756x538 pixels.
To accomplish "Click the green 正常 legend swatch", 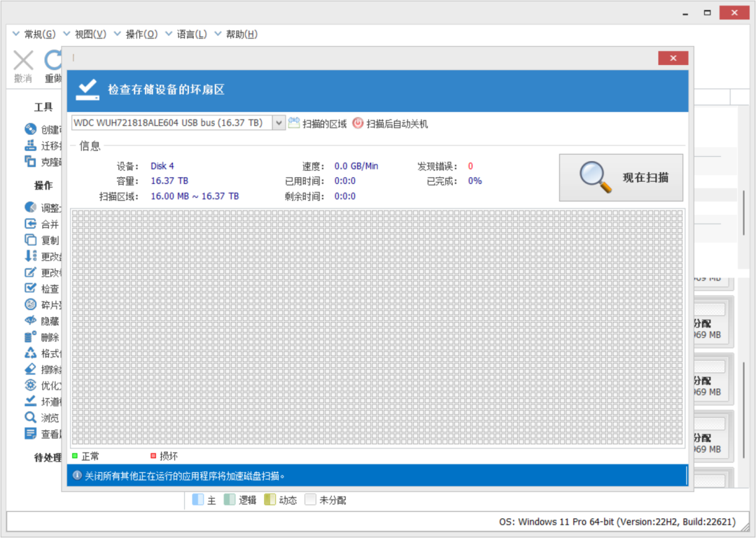I will coord(75,455).
